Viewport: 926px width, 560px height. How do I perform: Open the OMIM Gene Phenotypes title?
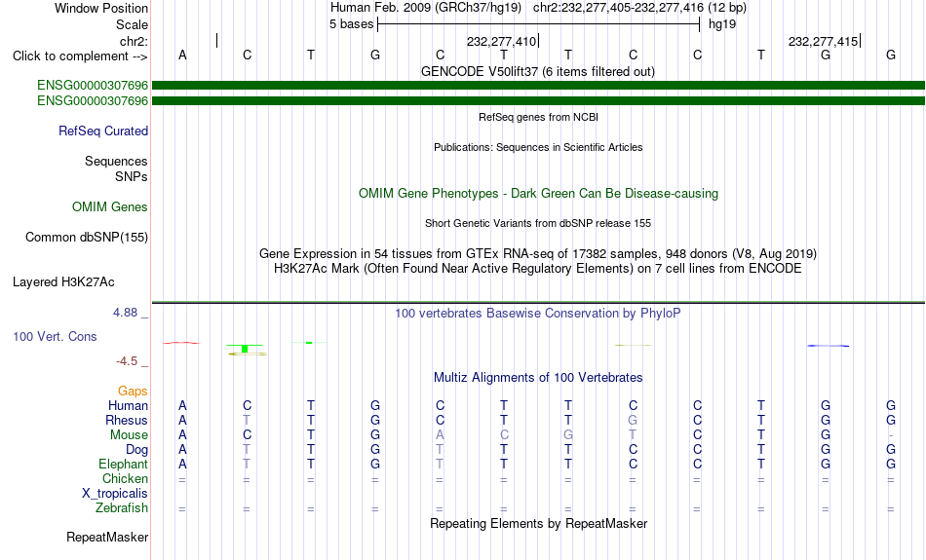(538, 194)
